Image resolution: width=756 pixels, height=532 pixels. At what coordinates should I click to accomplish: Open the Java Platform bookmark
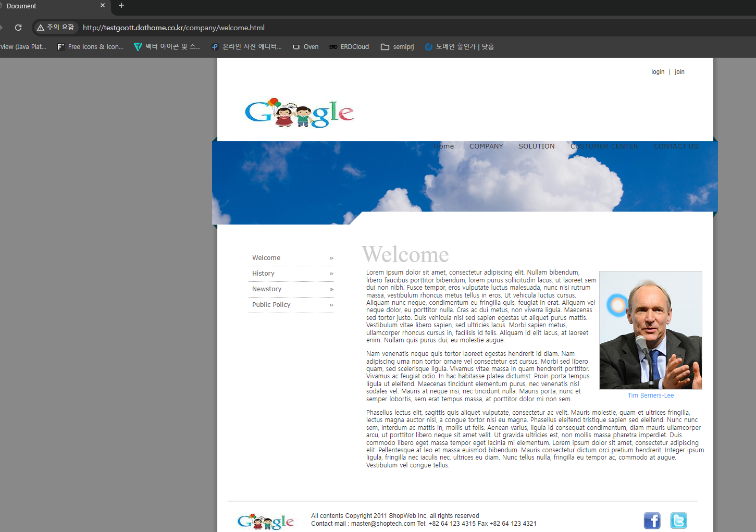[x=23, y=47]
